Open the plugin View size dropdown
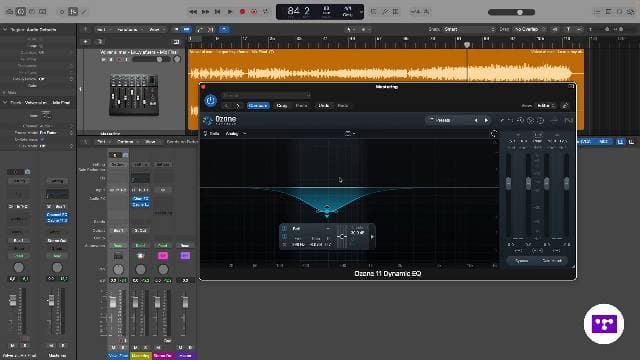Viewport: 640px width, 360px height. (546, 106)
